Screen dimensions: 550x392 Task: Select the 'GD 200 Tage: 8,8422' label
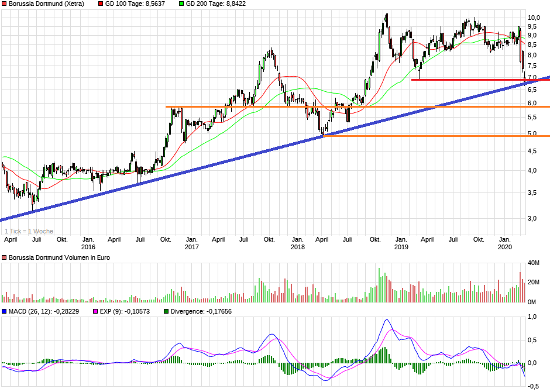click(216, 4)
